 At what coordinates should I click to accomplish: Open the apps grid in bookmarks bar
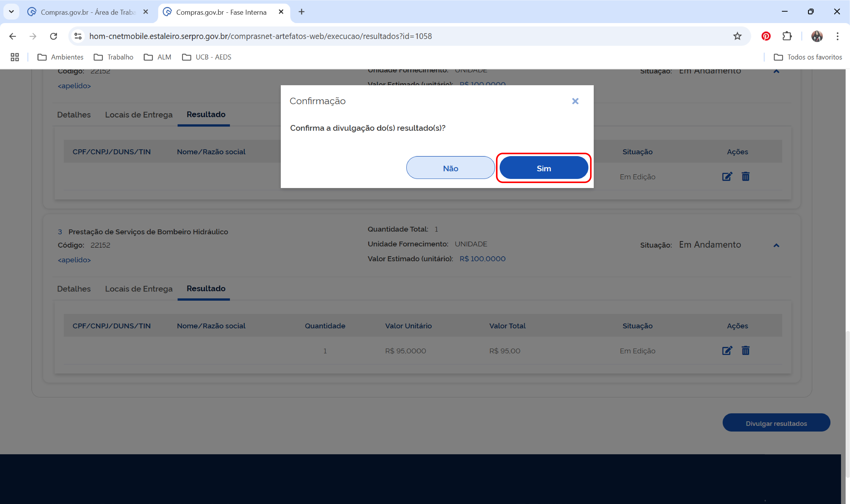point(15,57)
